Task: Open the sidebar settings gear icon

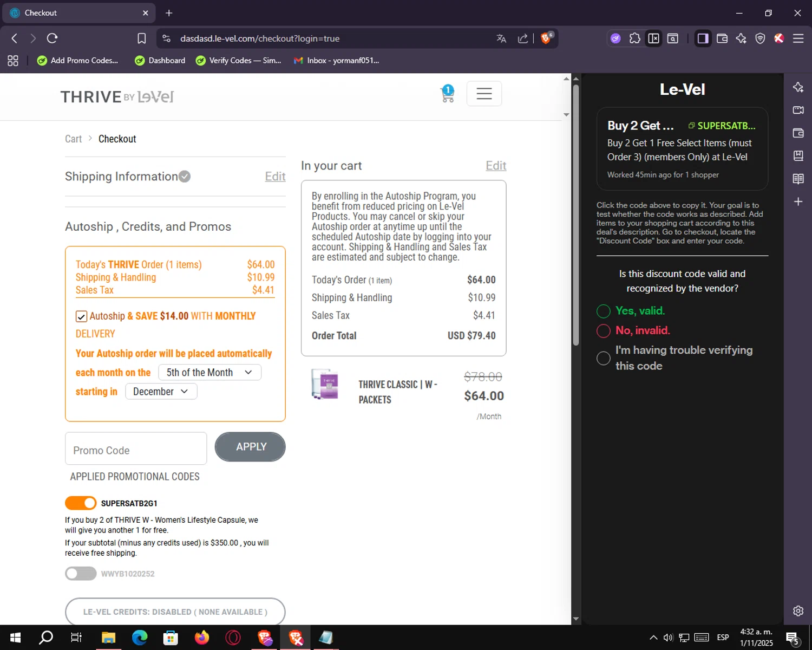Action: click(798, 611)
